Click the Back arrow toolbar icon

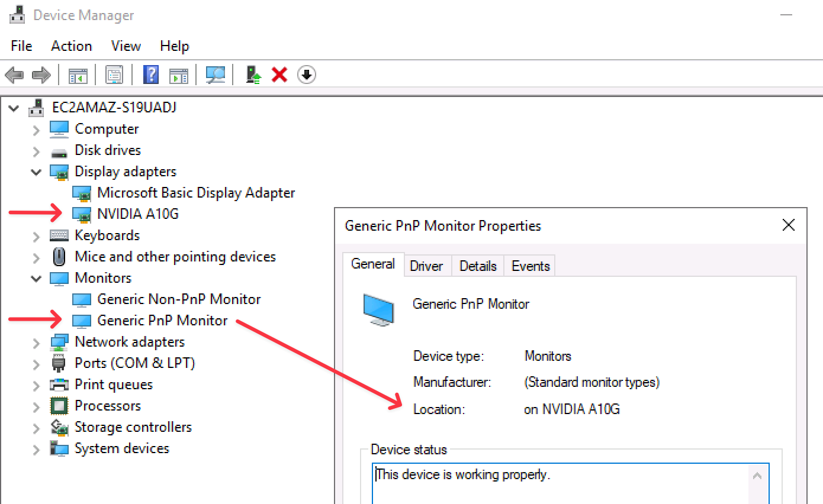tap(14, 75)
